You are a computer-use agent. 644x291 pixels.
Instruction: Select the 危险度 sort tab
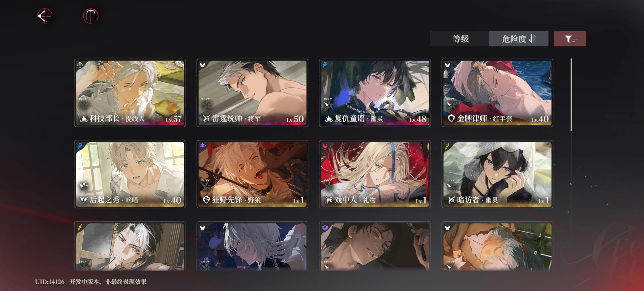click(518, 39)
